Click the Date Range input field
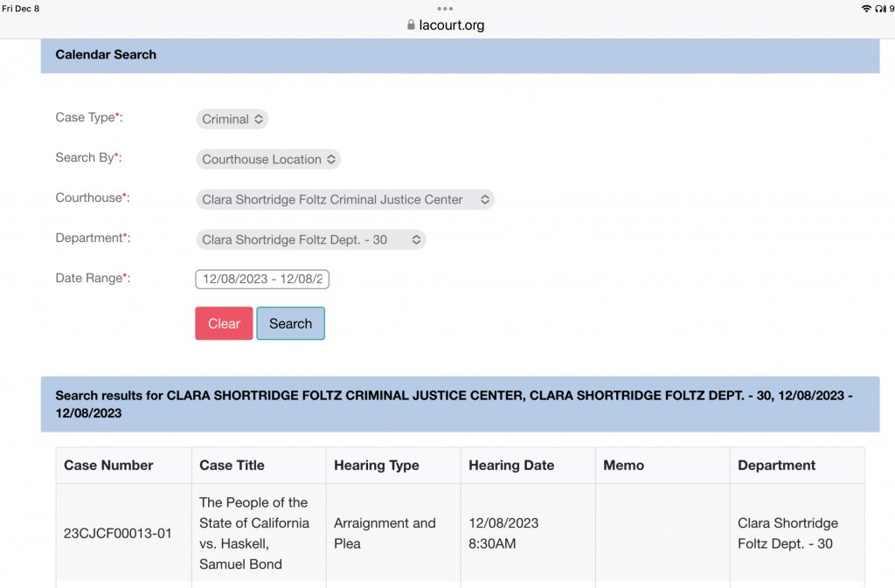Viewport: 895px width, 588px height. pyautogui.click(x=262, y=280)
